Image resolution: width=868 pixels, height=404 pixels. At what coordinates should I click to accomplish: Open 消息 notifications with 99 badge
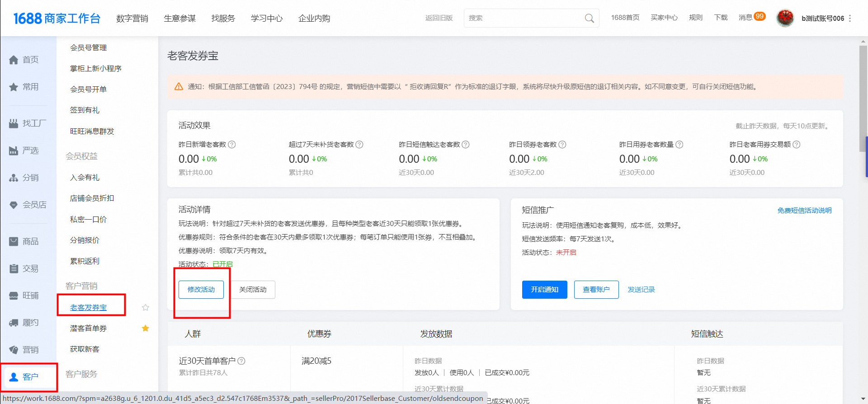[x=751, y=17]
